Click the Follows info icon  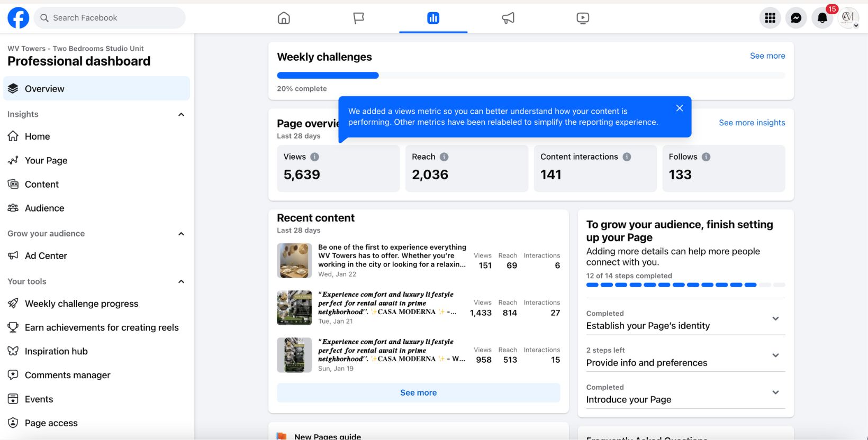(706, 157)
